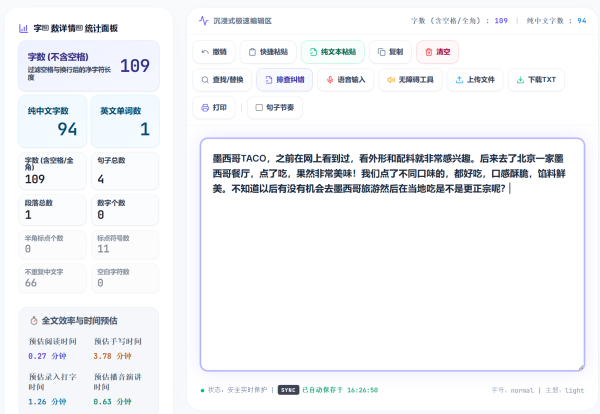Click the 撤销 undo button
Image resolution: width=600 pixels, height=414 pixels.
[x=214, y=52]
